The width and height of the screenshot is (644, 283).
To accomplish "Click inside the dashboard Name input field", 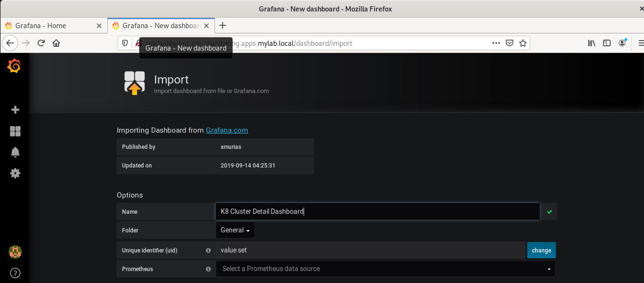I will click(x=377, y=211).
